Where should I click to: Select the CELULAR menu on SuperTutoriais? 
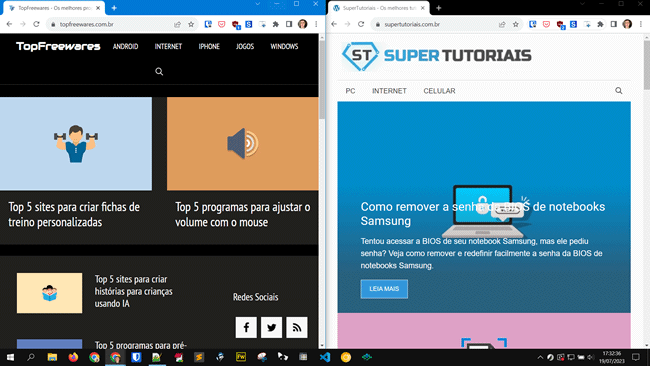coord(439,91)
